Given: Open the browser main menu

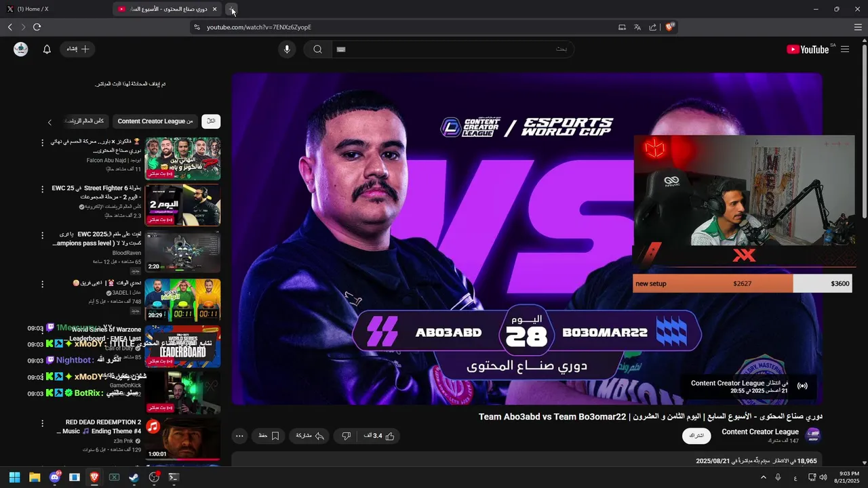Looking at the screenshot, I should pyautogui.click(x=858, y=27).
